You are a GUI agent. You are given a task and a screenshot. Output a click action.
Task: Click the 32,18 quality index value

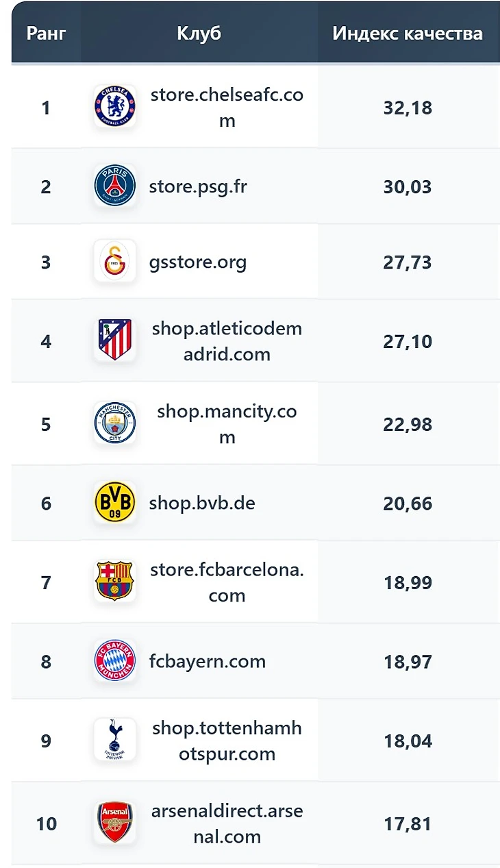(408, 108)
